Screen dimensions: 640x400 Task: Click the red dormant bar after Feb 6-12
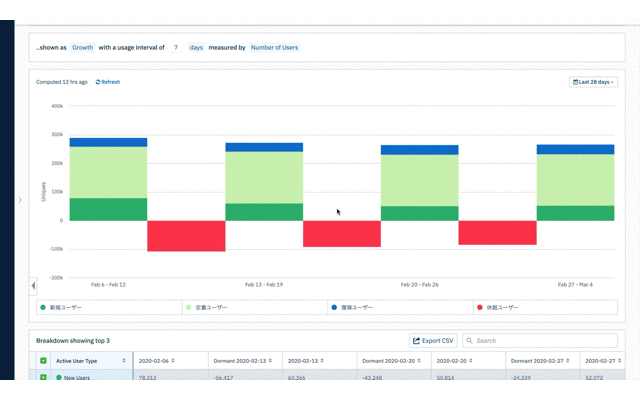tap(186, 236)
